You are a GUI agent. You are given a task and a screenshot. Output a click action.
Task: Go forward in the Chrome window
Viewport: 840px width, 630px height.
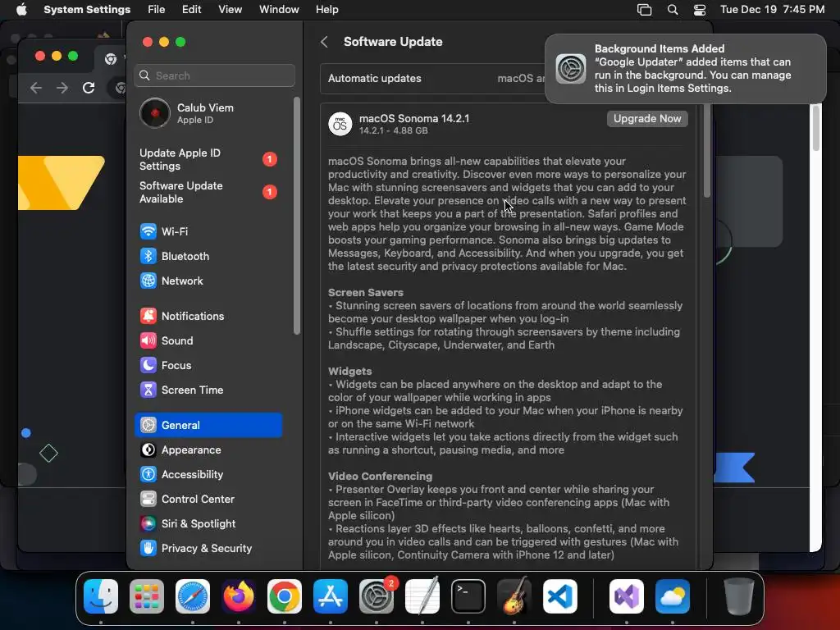pyautogui.click(x=62, y=87)
